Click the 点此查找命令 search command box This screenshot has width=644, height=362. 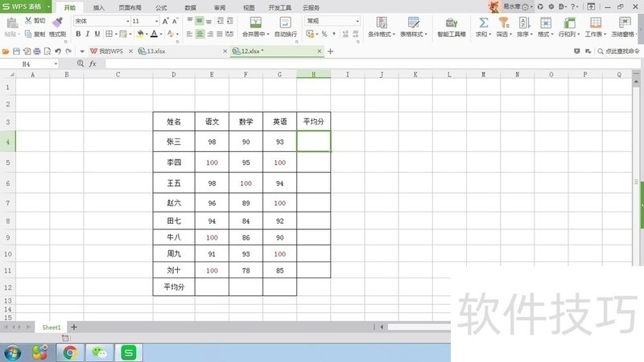(619, 51)
